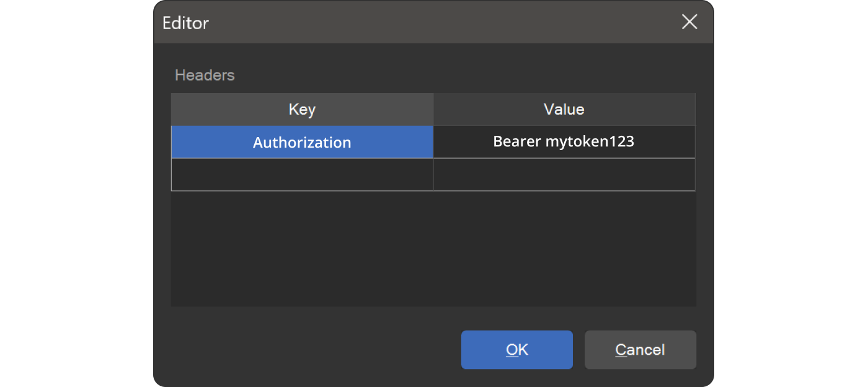This screenshot has height=387, width=868.
Task: Highlight the highlighted Authorization header name
Action: point(302,142)
